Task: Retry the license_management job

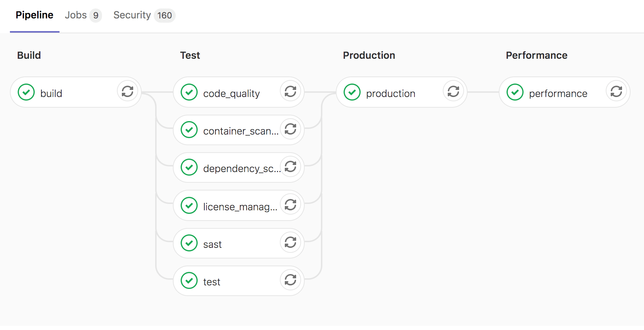Action: tap(290, 205)
